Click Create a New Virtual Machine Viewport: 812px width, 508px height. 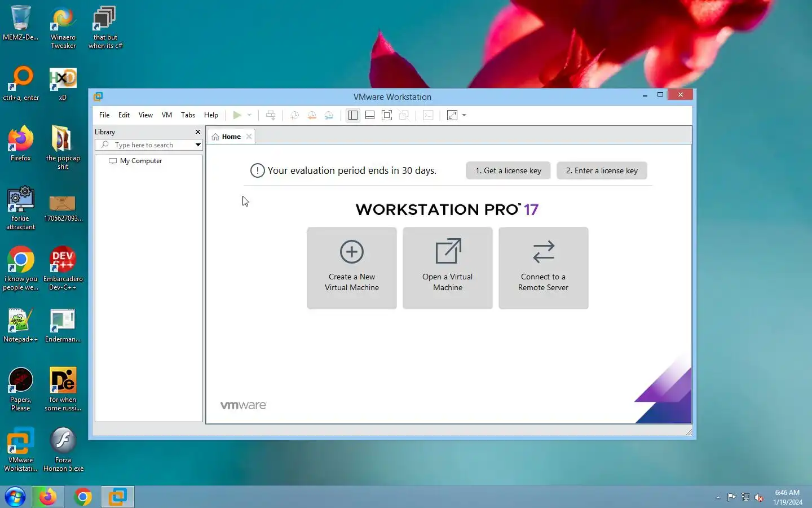352,268
